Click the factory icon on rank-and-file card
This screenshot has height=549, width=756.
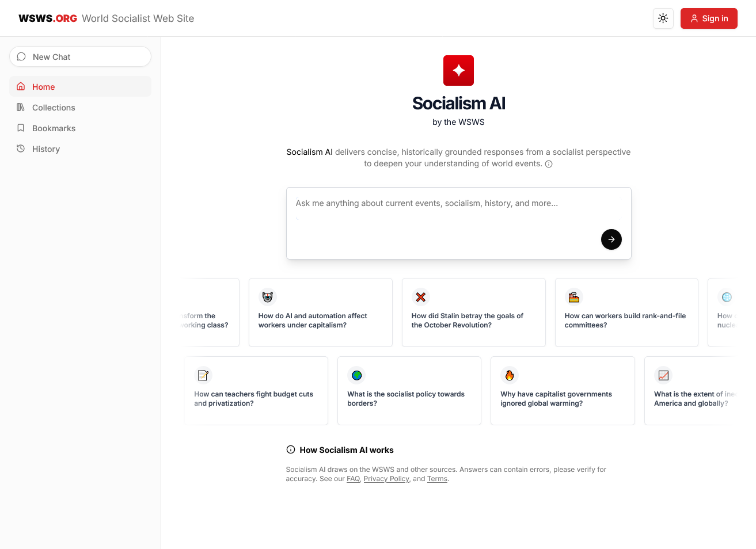pos(574,297)
